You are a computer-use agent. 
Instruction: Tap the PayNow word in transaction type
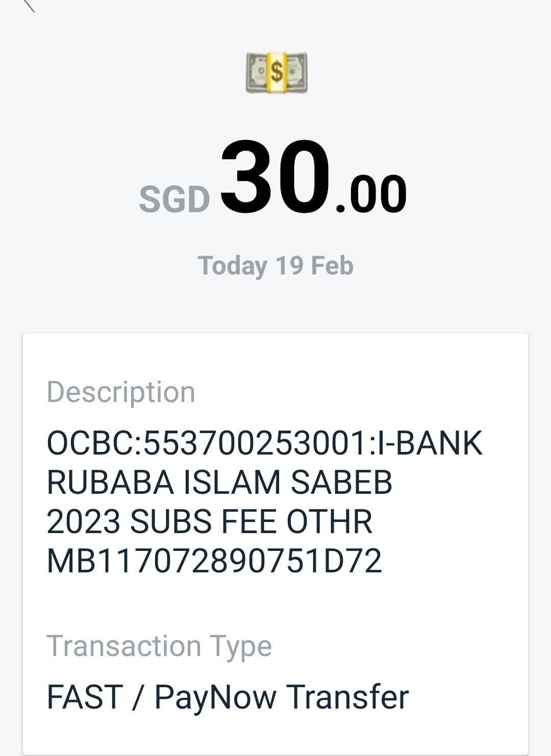(215, 698)
